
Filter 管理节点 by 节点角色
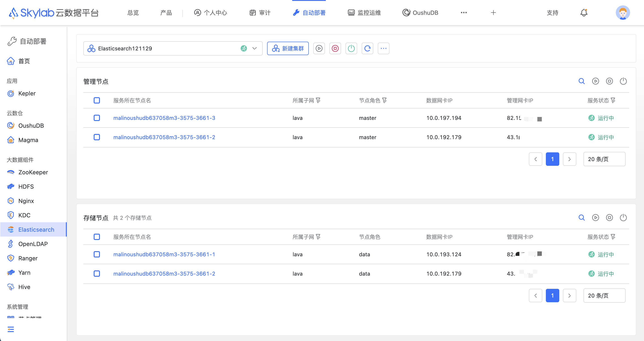point(385,100)
